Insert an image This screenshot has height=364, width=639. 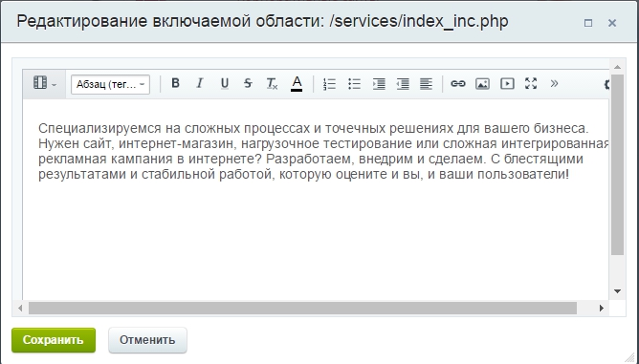click(482, 83)
